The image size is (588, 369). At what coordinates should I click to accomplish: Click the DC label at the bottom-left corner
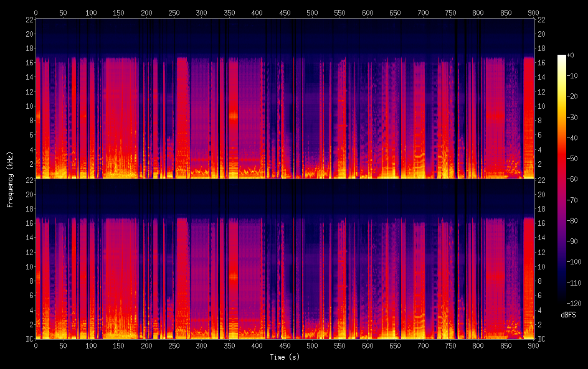[27, 339]
